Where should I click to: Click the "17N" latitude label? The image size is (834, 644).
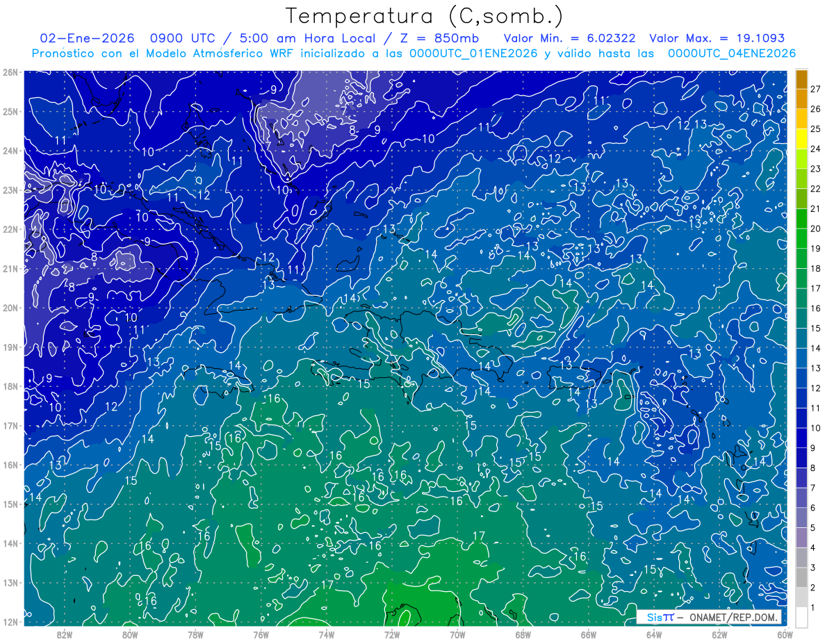[10, 425]
